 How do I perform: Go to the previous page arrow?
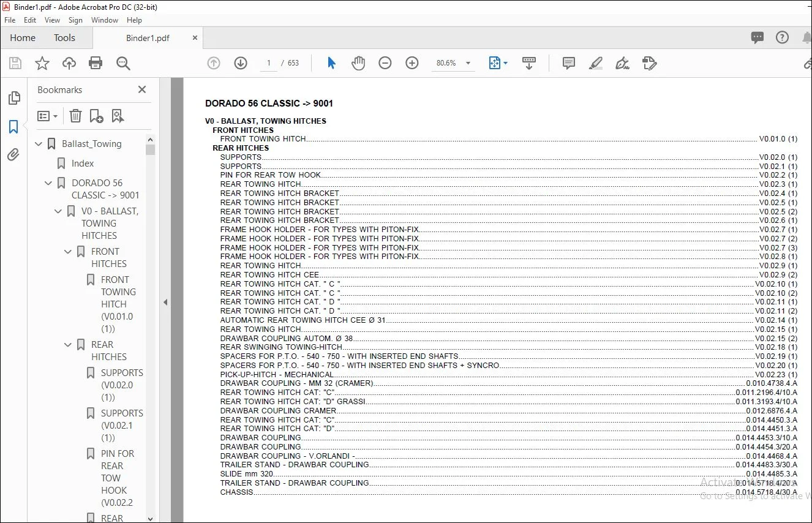(x=214, y=63)
